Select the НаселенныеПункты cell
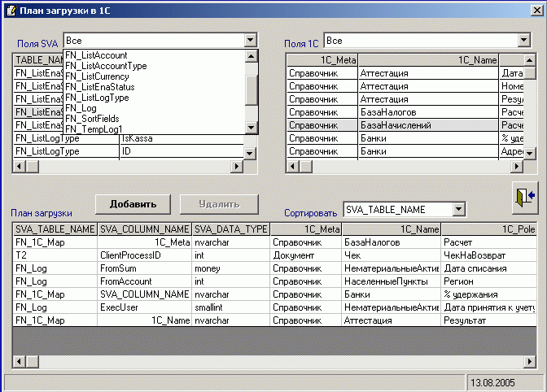Viewport: 547px width, 392px height. 391,281
